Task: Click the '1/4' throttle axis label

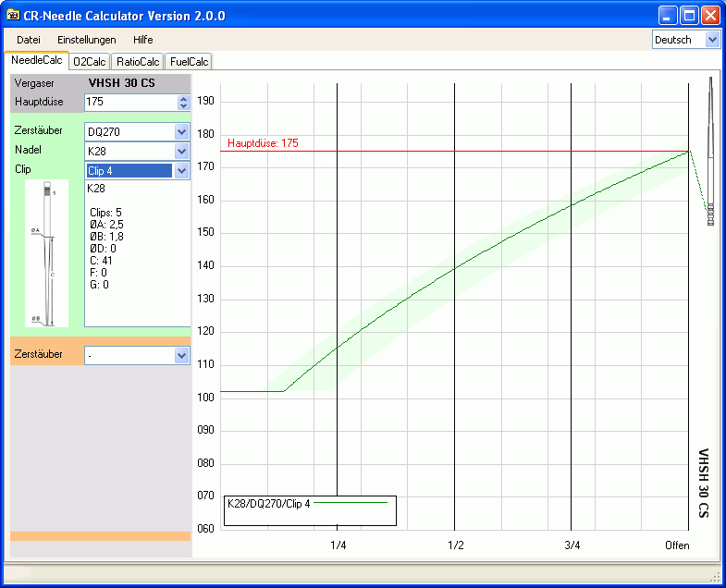Action: 338,545
